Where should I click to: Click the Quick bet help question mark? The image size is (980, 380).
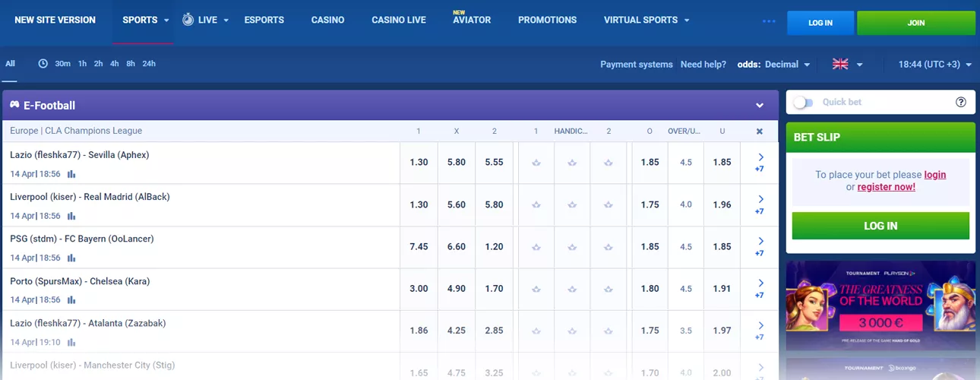click(x=960, y=102)
